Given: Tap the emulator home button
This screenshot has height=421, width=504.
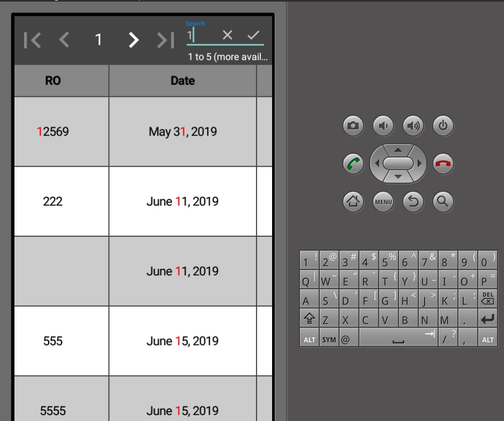Looking at the screenshot, I should 353,202.
